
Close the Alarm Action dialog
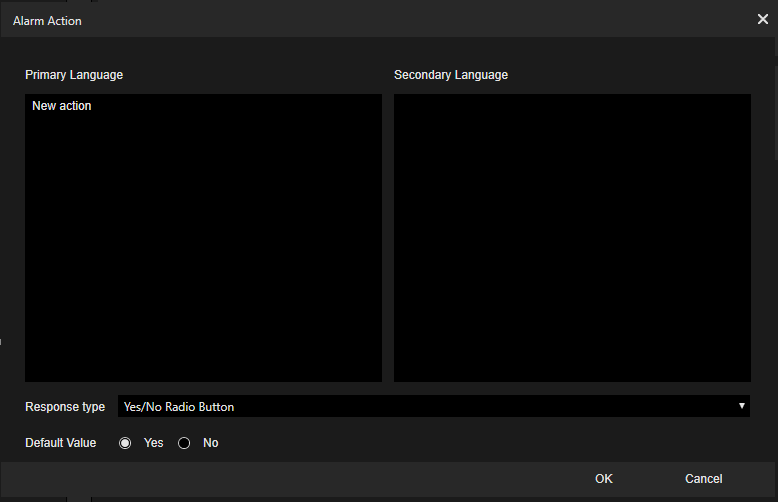(763, 19)
